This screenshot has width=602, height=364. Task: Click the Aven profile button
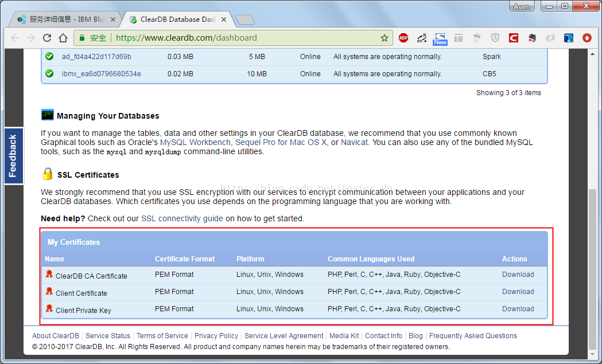(x=522, y=6)
